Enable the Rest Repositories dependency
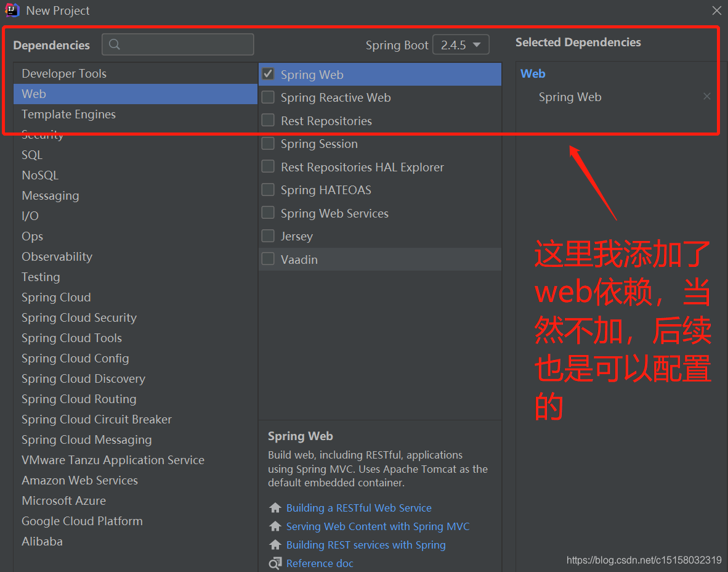Image resolution: width=728 pixels, height=572 pixels. [268, 120]
